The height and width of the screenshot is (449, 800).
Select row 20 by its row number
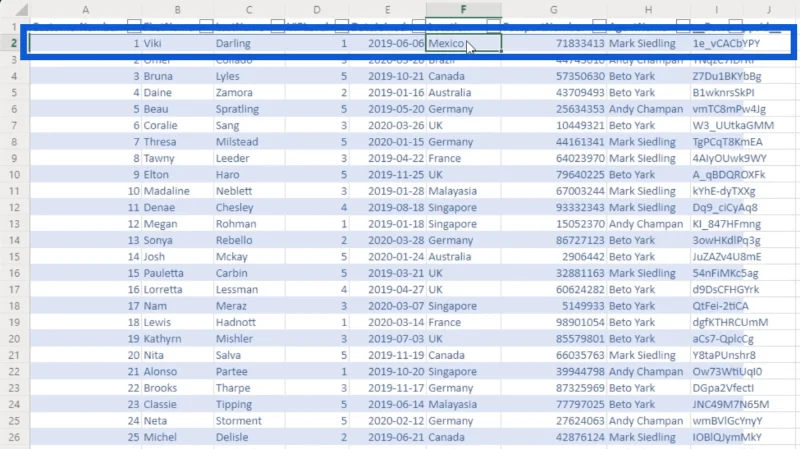point(14,339)
